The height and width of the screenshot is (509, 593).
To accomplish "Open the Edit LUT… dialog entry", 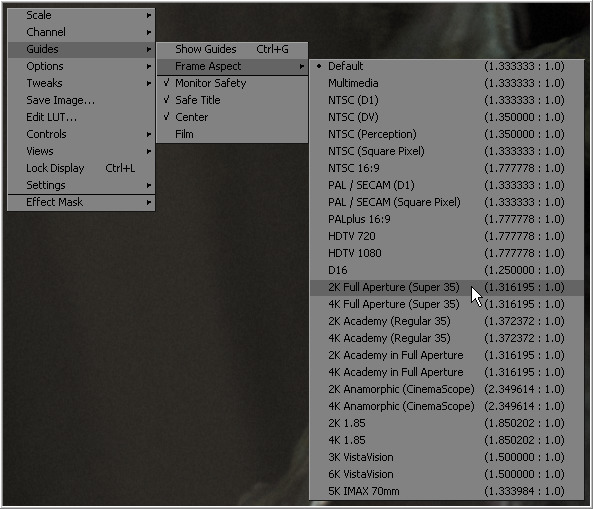I will (x=81, y=117).
